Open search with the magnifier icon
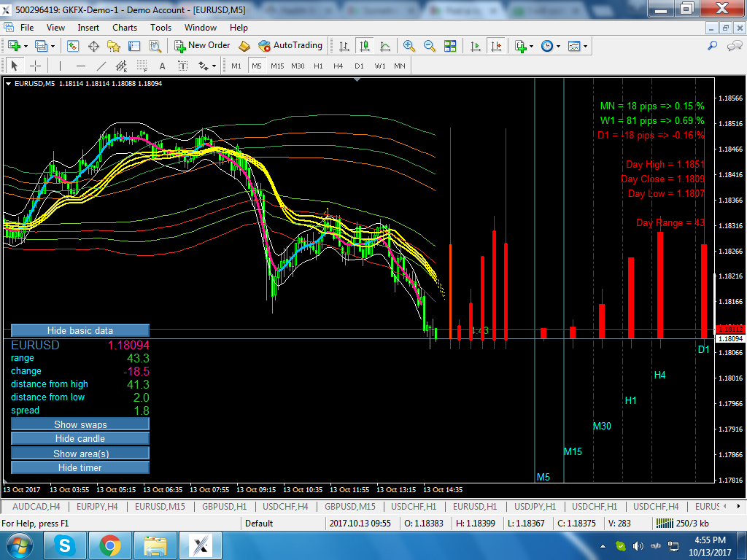 point(712,46)
